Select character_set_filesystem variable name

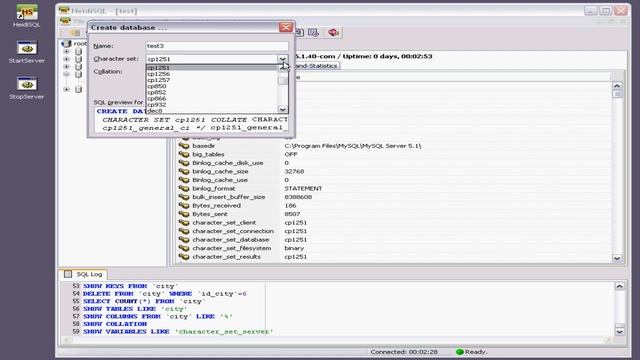231,248
